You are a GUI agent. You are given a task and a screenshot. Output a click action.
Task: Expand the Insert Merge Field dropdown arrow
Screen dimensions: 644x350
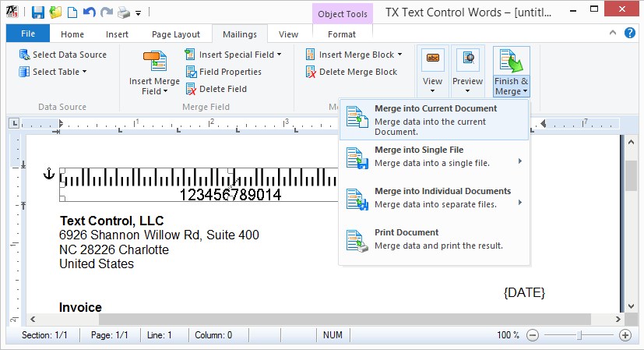tap(166, 91)
